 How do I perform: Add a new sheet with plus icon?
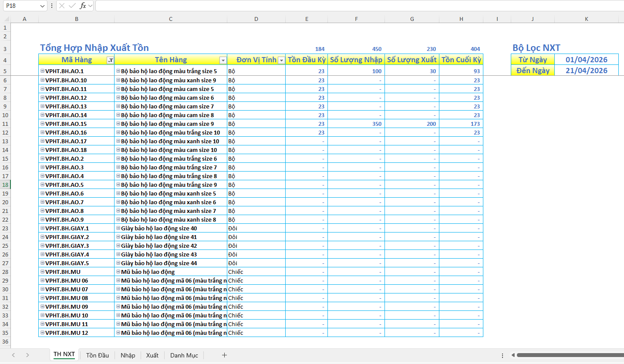(224, 355)
